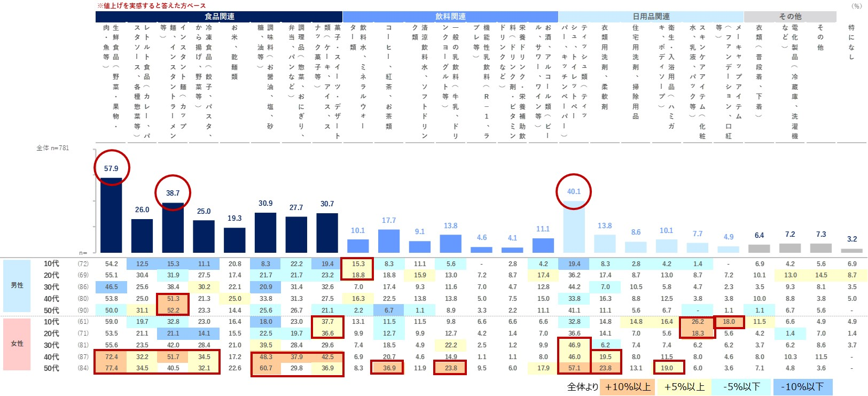Click the 17.7 coffee and tea bar label

pyautogui.click(x=389, y=220)
